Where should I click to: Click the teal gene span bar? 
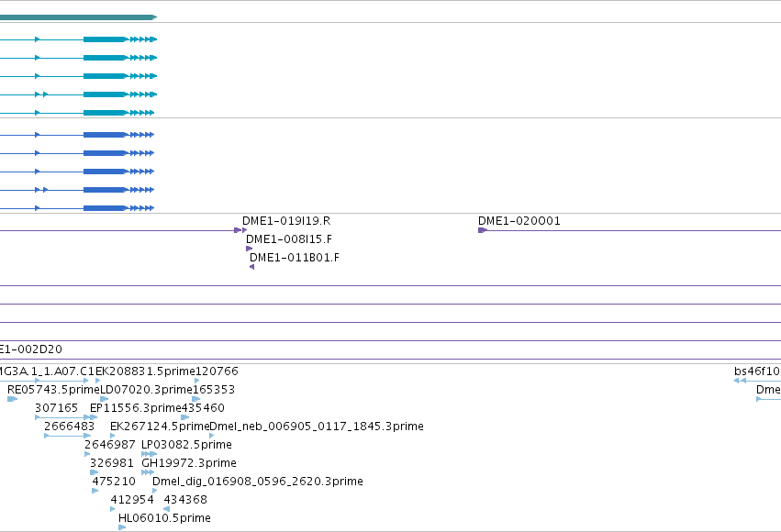pos(78,17)
